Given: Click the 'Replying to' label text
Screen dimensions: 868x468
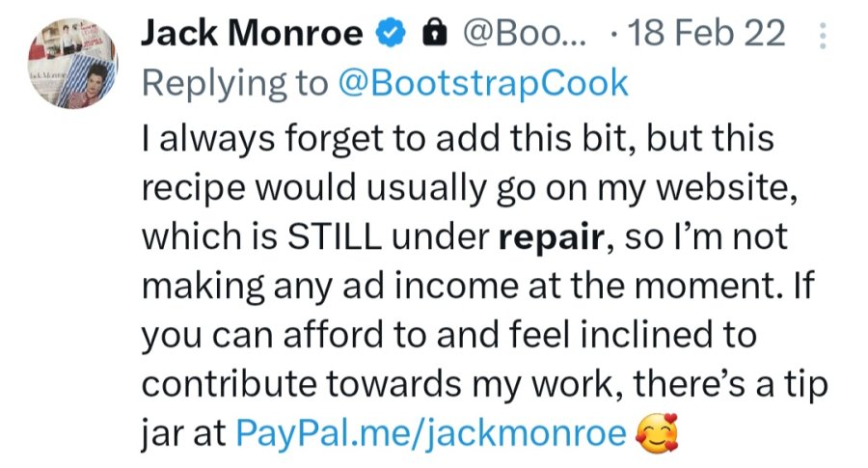Looking at the screenshot, I should coord(235,84).
